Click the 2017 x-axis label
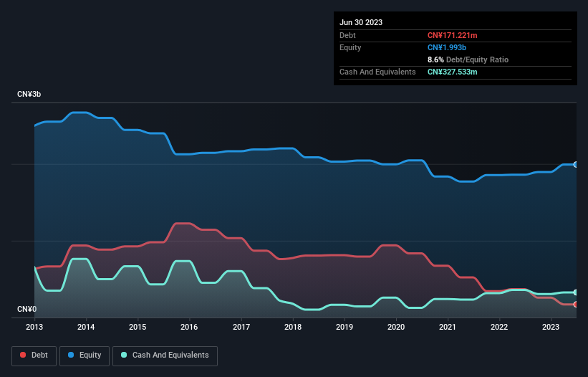588x377 pixels. click(241, 327)
